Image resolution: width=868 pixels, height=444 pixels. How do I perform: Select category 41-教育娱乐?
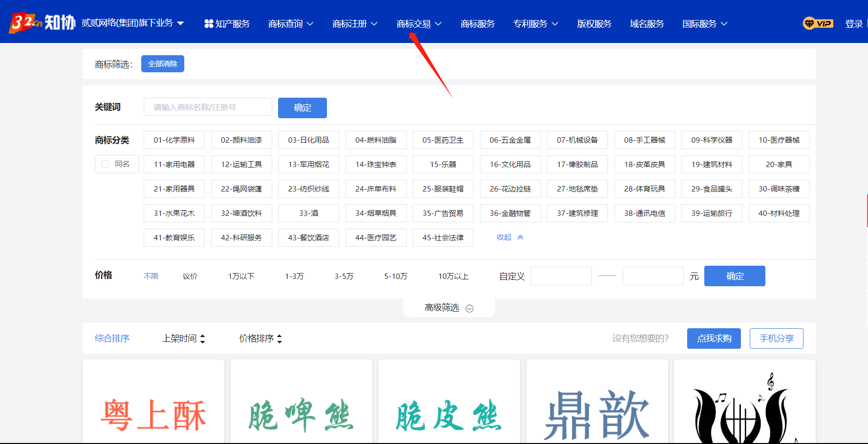click(174, 237)
